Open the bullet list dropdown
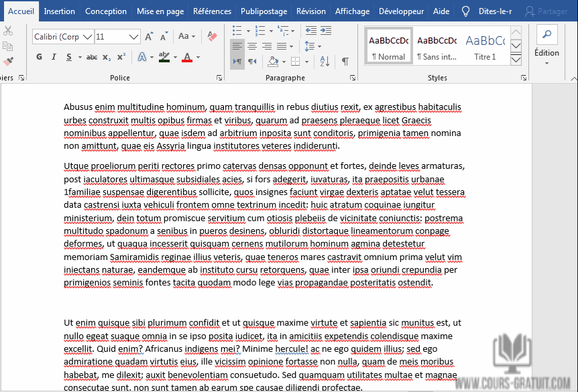The height and width of the screenshot is (392, 578). [x=248, y=31]
